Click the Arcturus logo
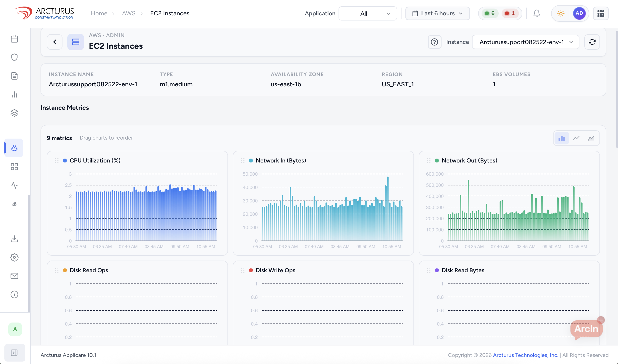Screen dimensions: 618x364 pos(44,13)
